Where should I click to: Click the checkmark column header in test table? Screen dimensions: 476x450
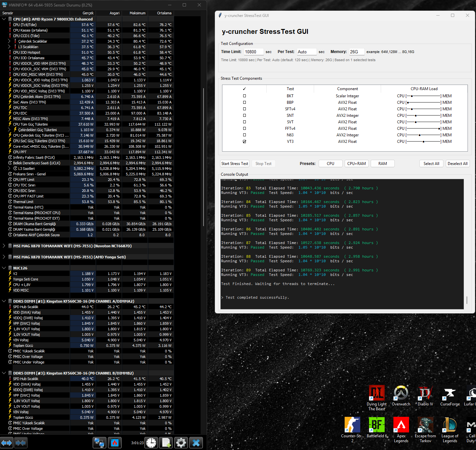[x=245, y=89]
